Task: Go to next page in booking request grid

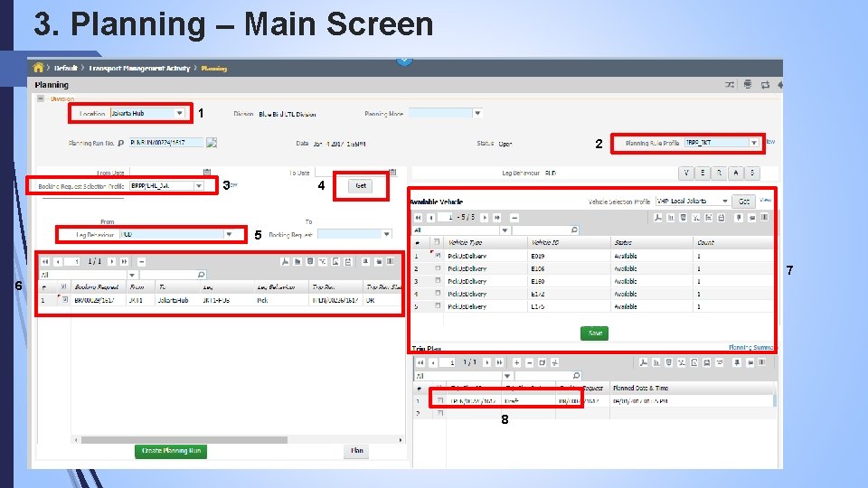Action: tap(112, 261)
